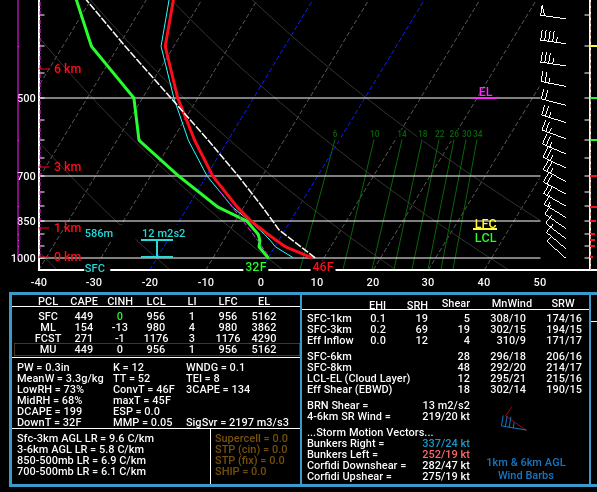597x492 pixels.
Task: Click the red 46F temperature label
Action: coord(323,267)
